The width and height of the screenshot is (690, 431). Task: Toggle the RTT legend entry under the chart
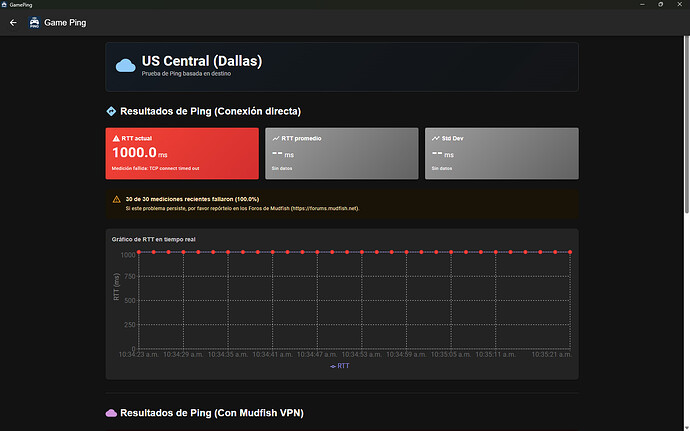[x=340, y=366]
